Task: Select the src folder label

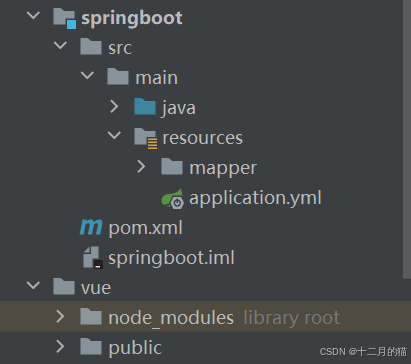Action: coord(120,48)
